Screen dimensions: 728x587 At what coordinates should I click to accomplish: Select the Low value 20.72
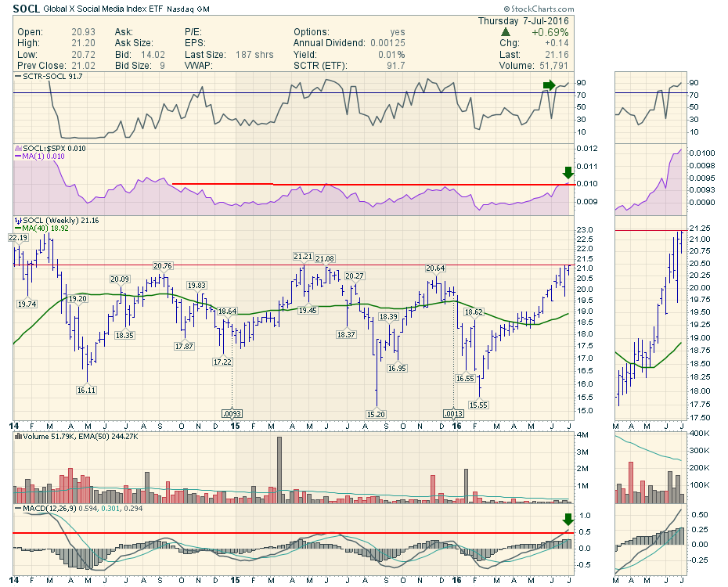coord(84,54)
